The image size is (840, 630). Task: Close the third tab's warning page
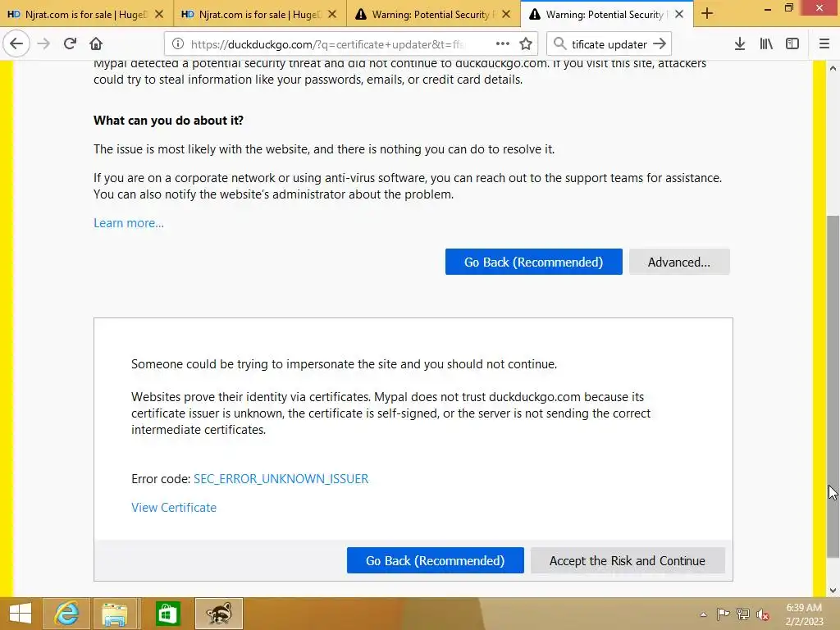[x=505, y=15]
